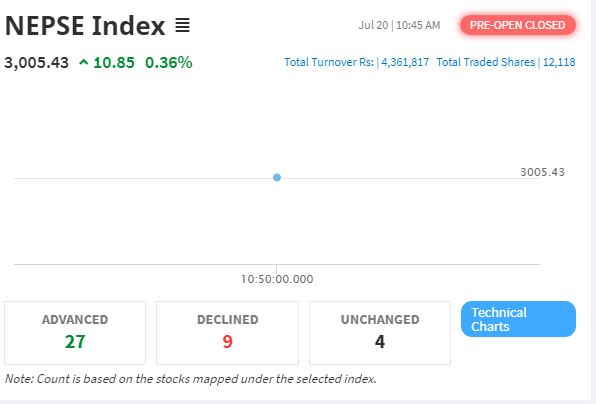This screenshot has width=596, height=404.
Task: Open the menu icon beside NEPSE Index
Action: 182,25
